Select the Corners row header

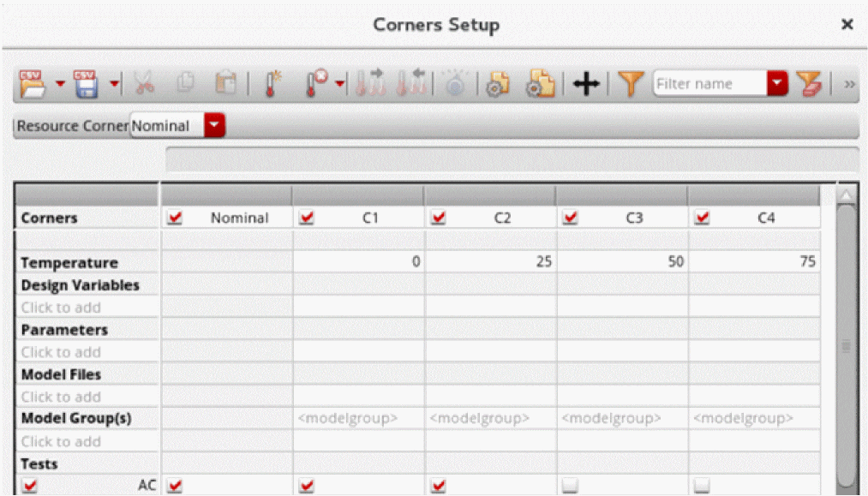49,218
